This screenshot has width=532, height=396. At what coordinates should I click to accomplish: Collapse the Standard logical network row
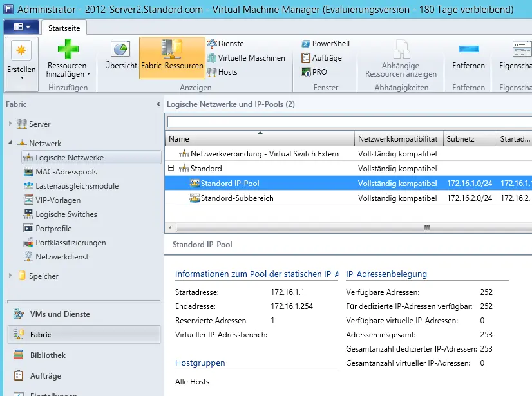(171, 169)
